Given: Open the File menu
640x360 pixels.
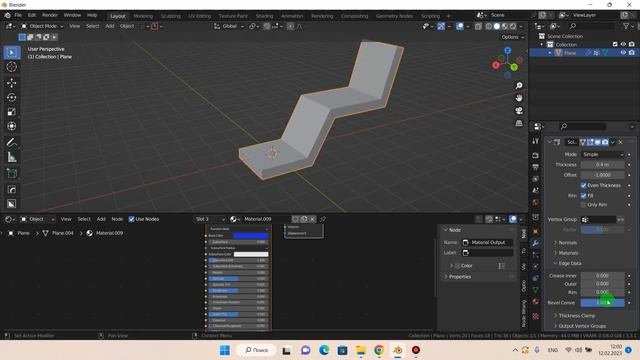Looking at the screenshot, I should point(18,15).
